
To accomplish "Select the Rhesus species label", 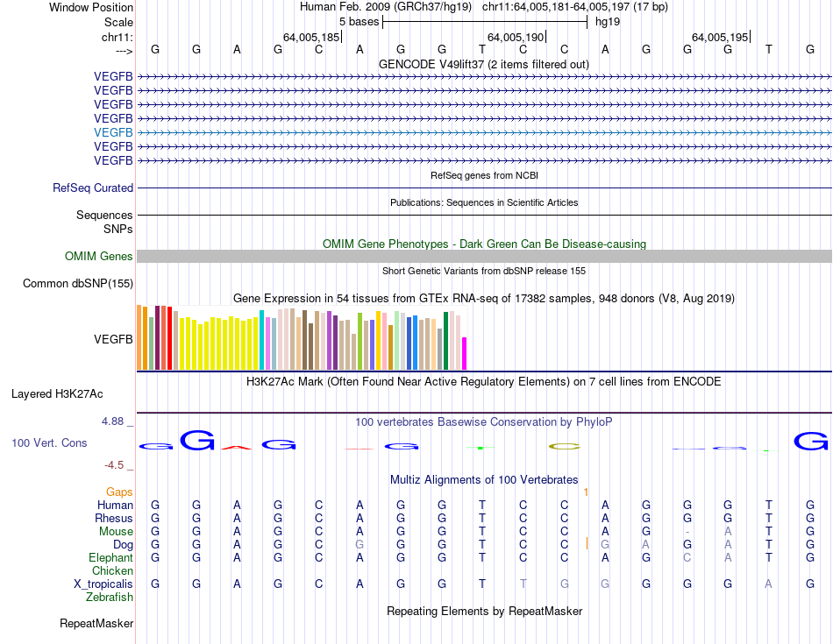I will click(x=114, y=518).
